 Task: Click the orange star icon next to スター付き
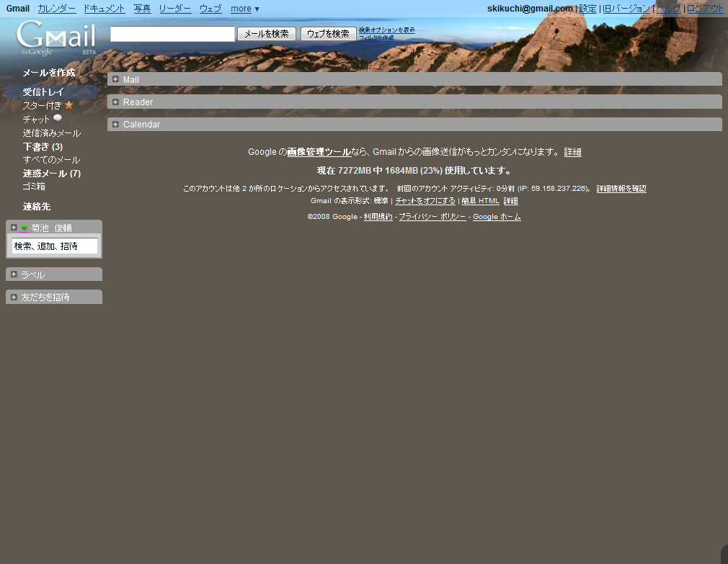click(x=68, y=105)
